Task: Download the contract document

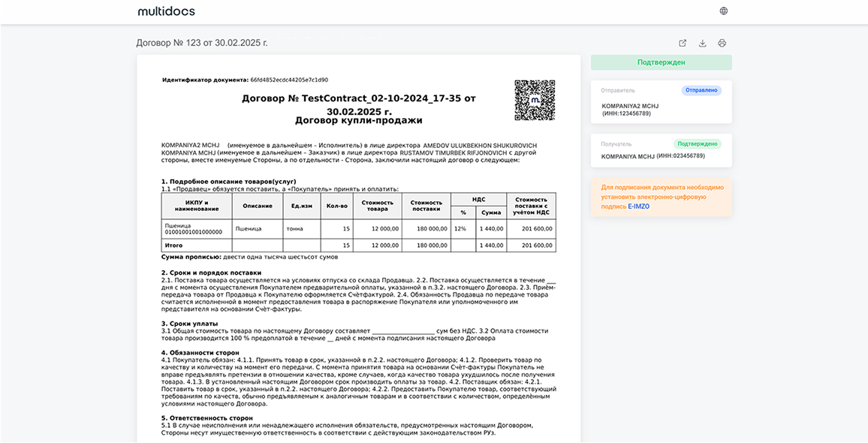Action: point(702,44)
